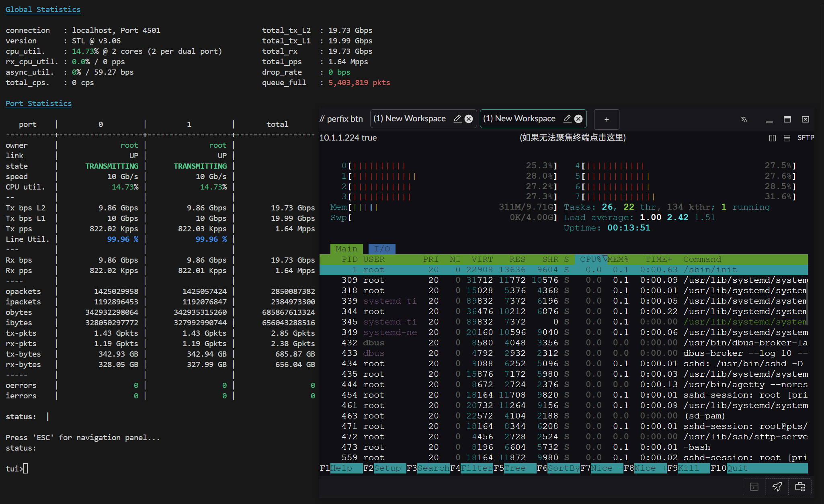This screenshot has width=824, height=504.
Task: Select the htop Main tab
Action: tap(346, 249)
